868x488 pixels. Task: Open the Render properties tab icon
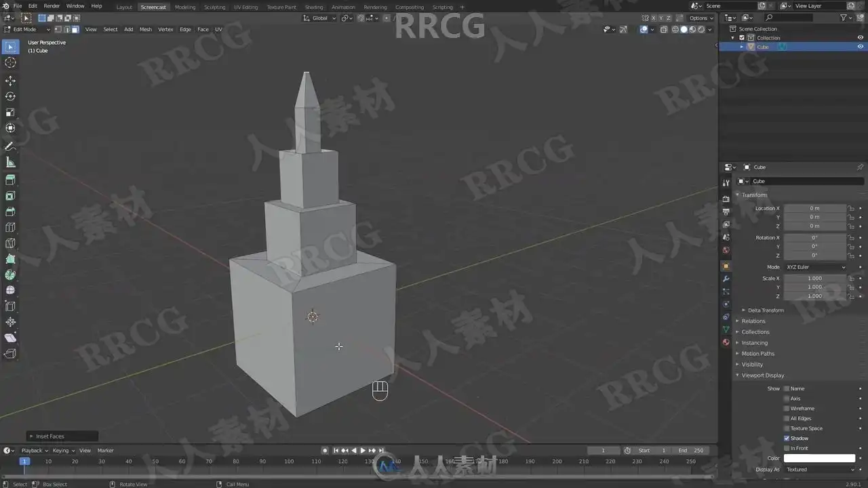pos(726,199)
